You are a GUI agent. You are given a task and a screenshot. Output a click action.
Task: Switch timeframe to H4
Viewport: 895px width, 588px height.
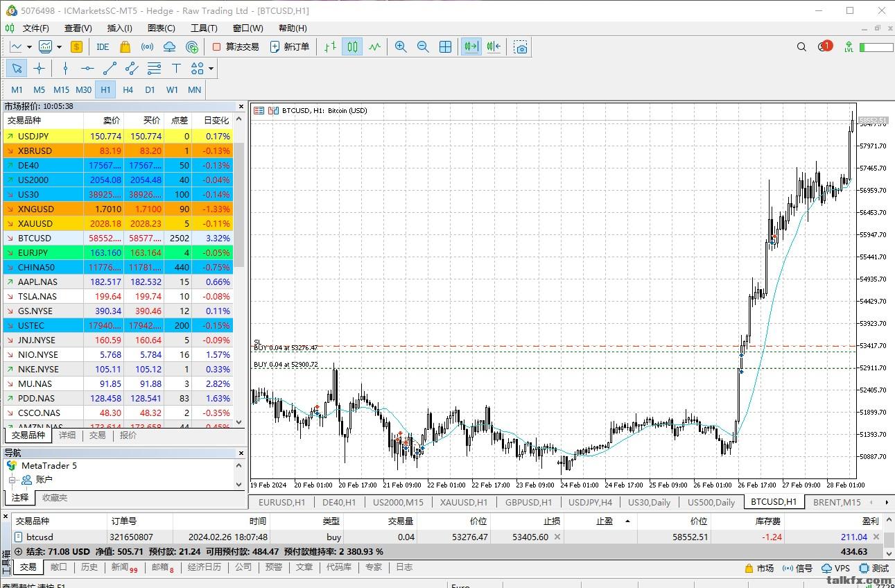(x=128, y=89)
